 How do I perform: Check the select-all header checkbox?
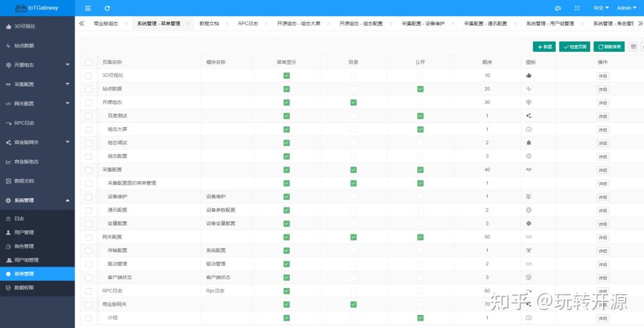tap(89, 63)
